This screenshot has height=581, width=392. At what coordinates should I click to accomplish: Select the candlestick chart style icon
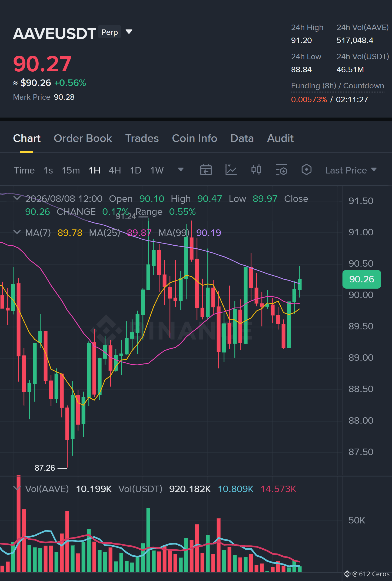coord(256,170)
